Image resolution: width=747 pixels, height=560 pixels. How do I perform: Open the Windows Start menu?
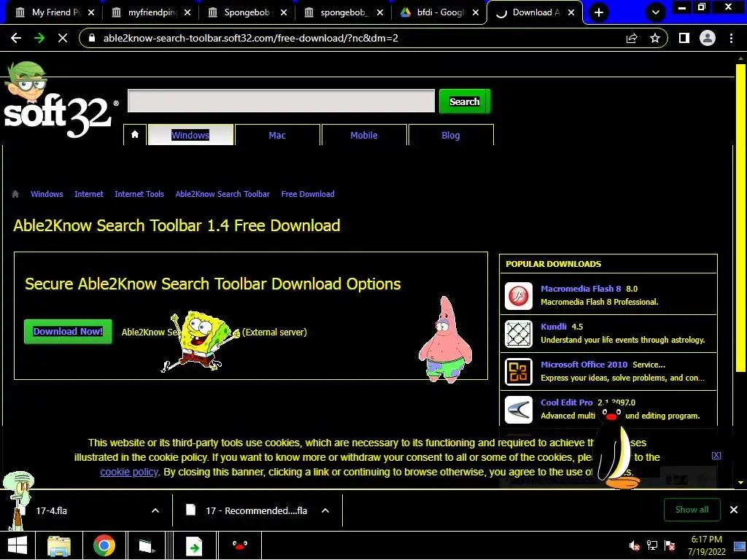(18, 545)
